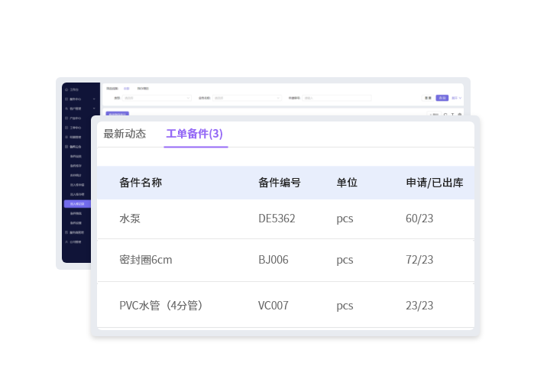This screenshot has height=392, width=547.
Task: Click the 申请/已出库 column header
Action: coord(435,183)
